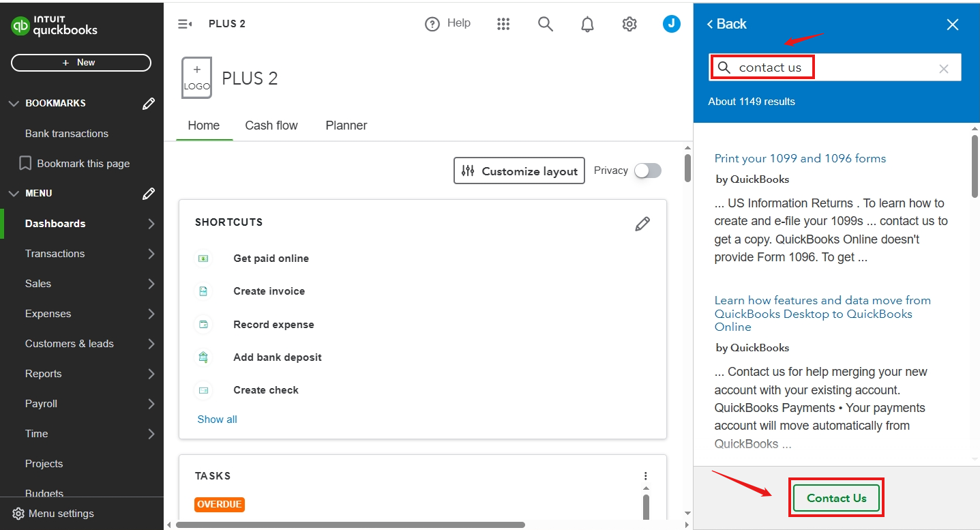
Task: Click the Record expense icon
Action: pos(203,325)
